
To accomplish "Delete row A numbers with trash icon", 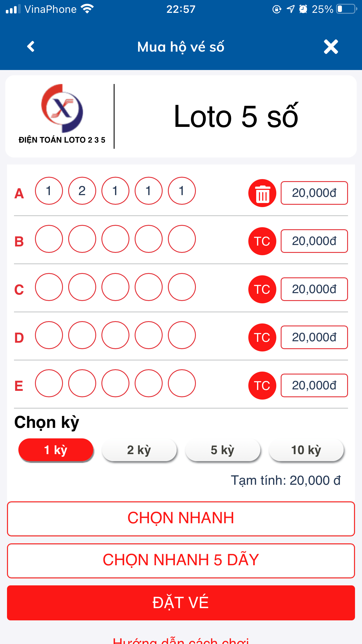I will tap(262, 193).
